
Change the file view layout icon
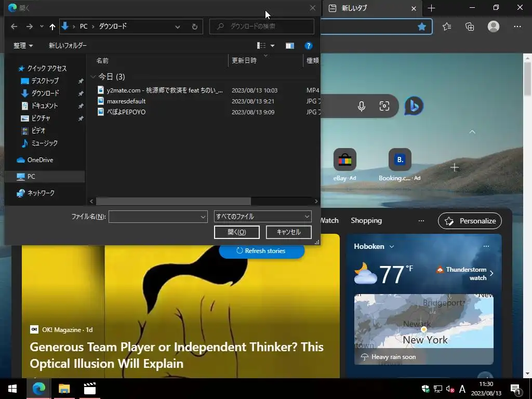[261, 46]
